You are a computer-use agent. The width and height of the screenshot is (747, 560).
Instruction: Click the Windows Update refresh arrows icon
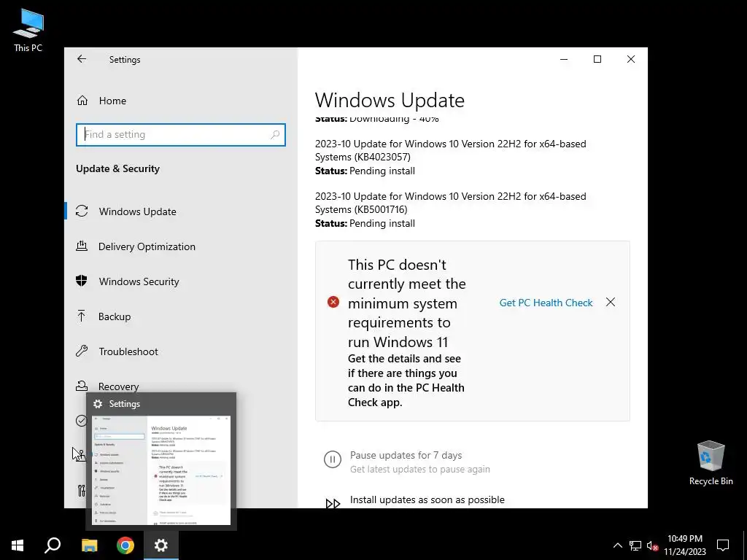click(x=82, y=211)
